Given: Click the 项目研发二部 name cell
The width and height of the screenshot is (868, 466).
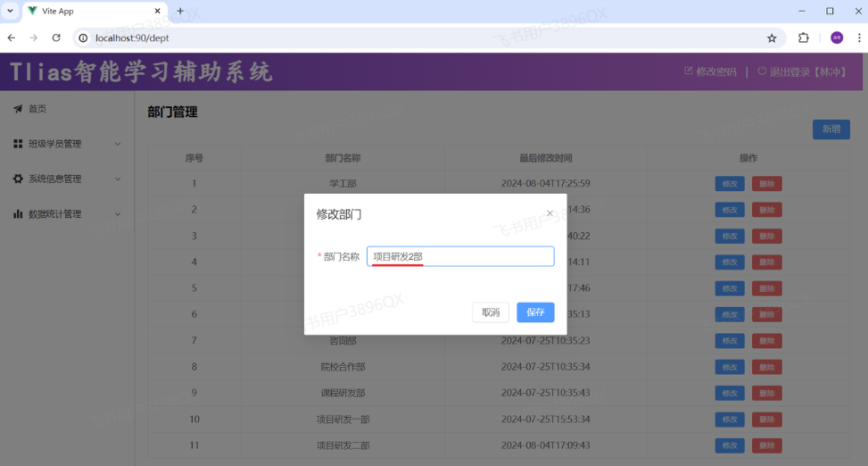Looking at the screenshot, I should click(343, 445).
